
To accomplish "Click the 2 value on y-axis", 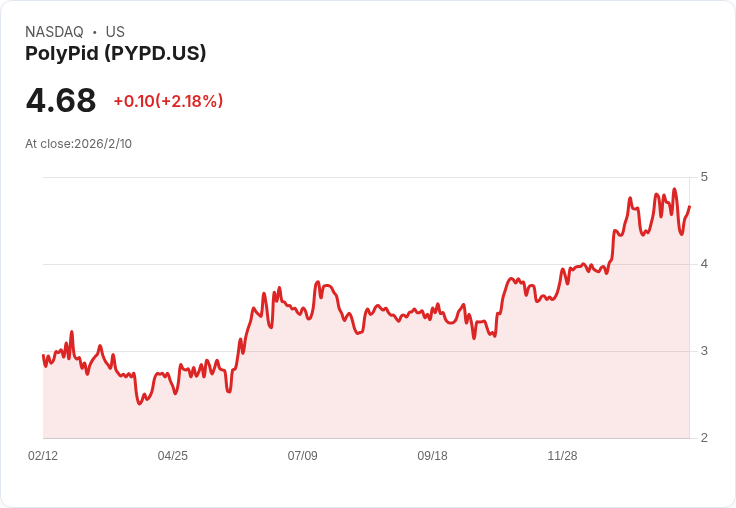I will (704, 438).
